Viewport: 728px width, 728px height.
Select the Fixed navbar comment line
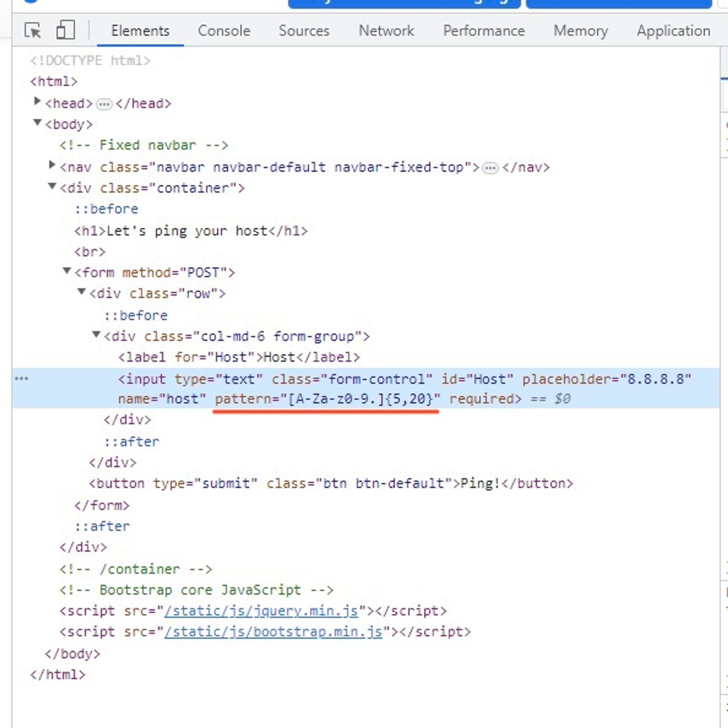click(x=144, y=146)
